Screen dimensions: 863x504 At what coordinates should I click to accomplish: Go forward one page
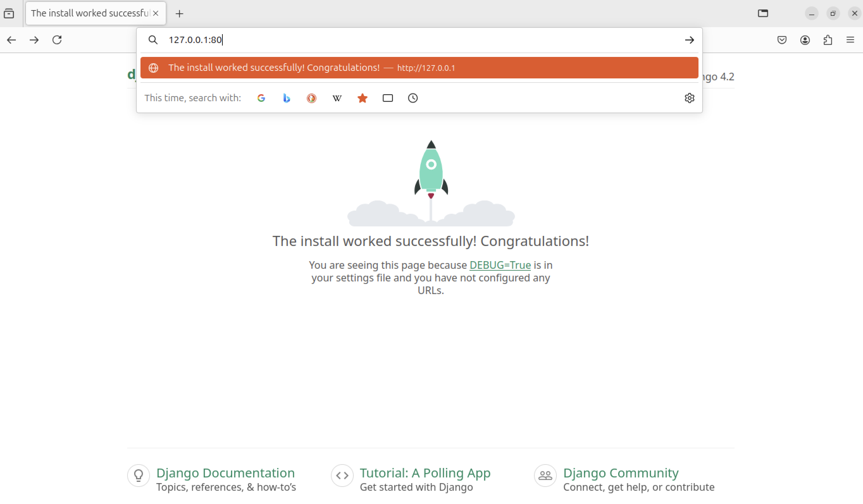point(34,40)
